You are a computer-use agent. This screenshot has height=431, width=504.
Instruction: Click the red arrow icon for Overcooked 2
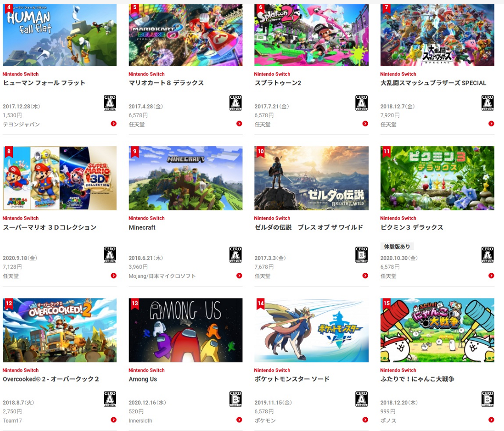113,420
